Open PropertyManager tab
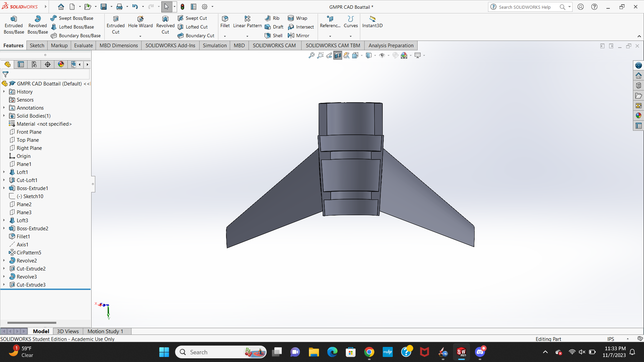 point(21,64)
